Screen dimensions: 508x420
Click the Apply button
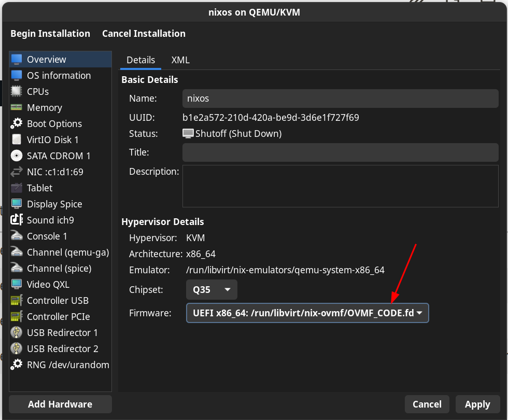click(477, 404)
